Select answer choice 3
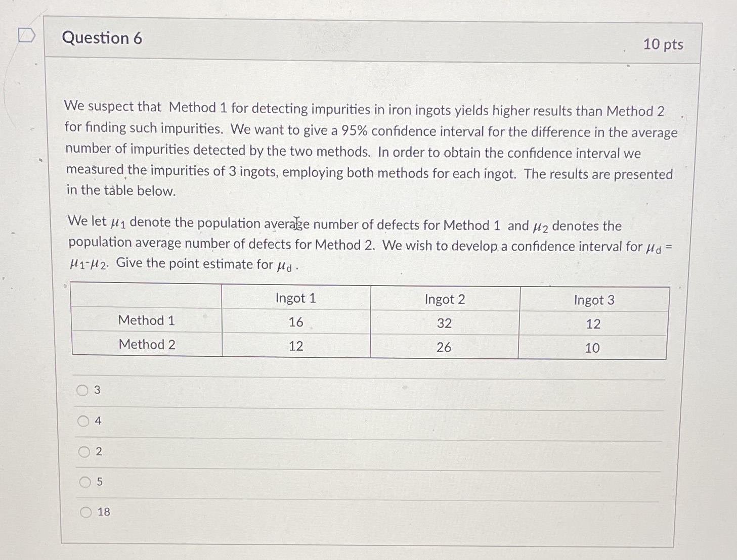 83,390
